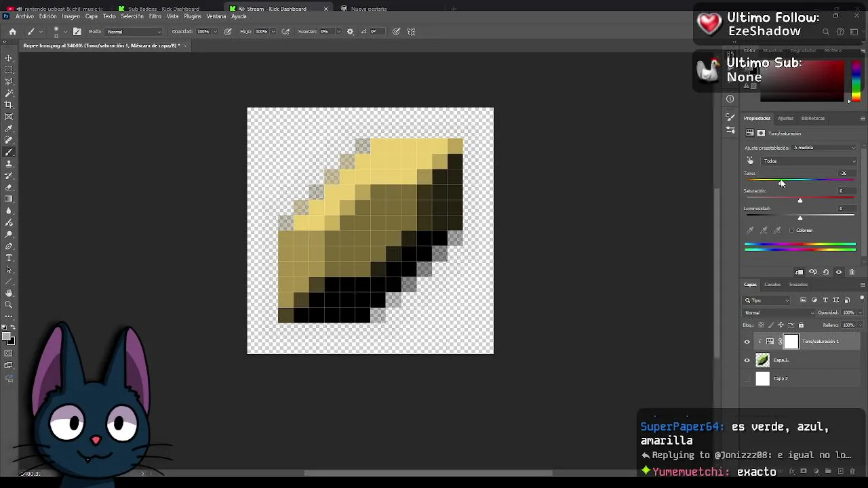This screenshot has width=868, height=488.
Task: Toggle airbrush mode icon
Action: click(x=285, y=31)
